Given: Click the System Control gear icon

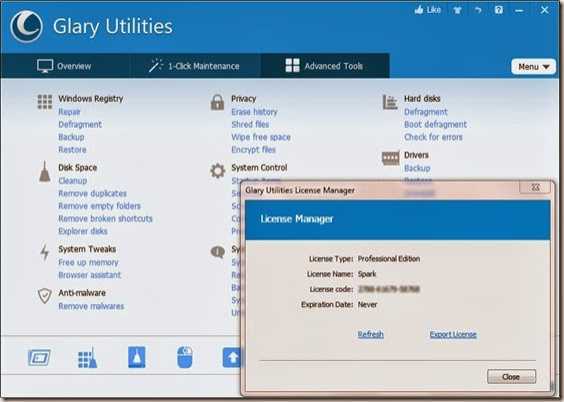Looking at the screenshot, I should pyautogui.click(x=218, y=171).
